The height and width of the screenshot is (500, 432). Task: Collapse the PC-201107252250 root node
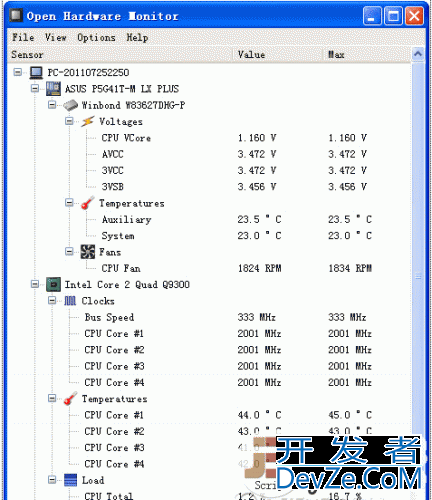[x=18, y=72]
